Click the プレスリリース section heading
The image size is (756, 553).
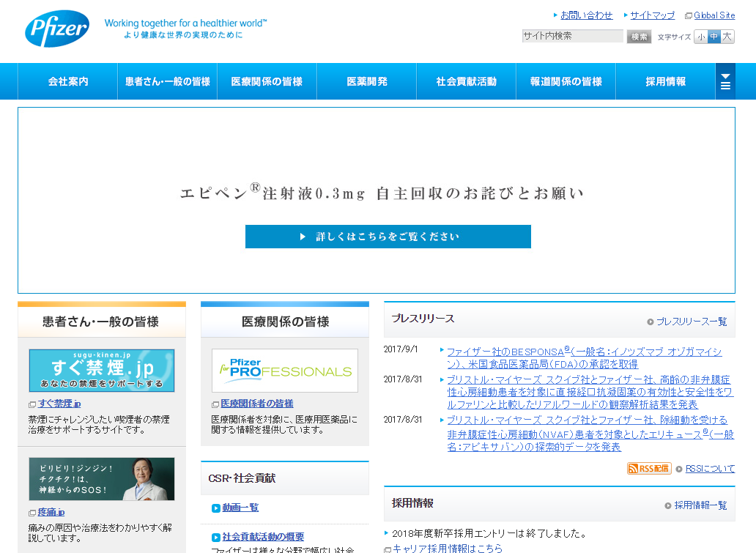[x=423, y=319]
